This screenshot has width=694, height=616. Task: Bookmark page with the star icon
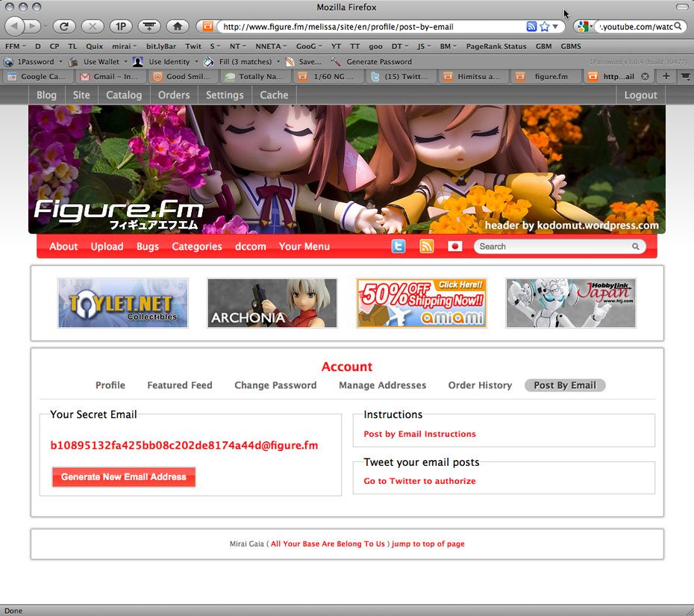click(545, 27)
